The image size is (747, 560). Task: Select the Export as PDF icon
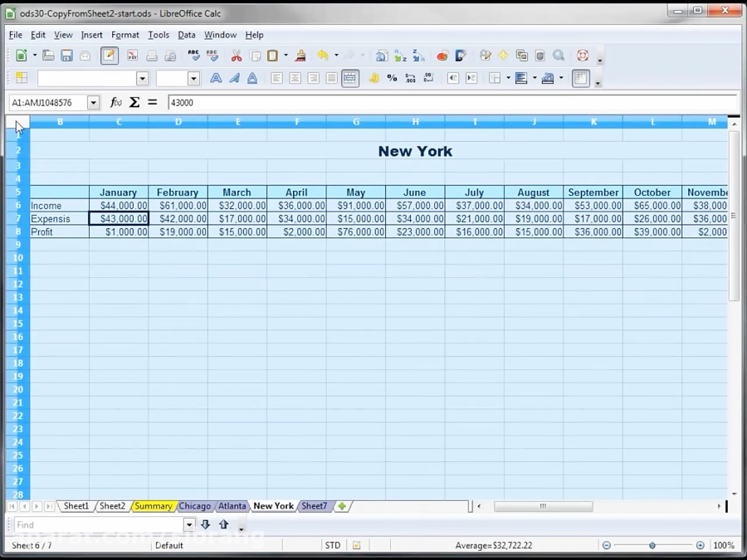pos(130,56)
